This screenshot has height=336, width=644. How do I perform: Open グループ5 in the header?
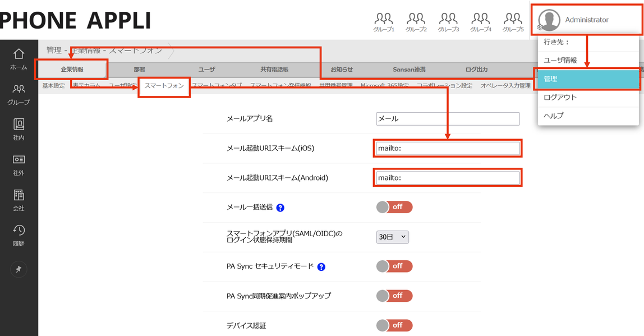pos(513,22)
